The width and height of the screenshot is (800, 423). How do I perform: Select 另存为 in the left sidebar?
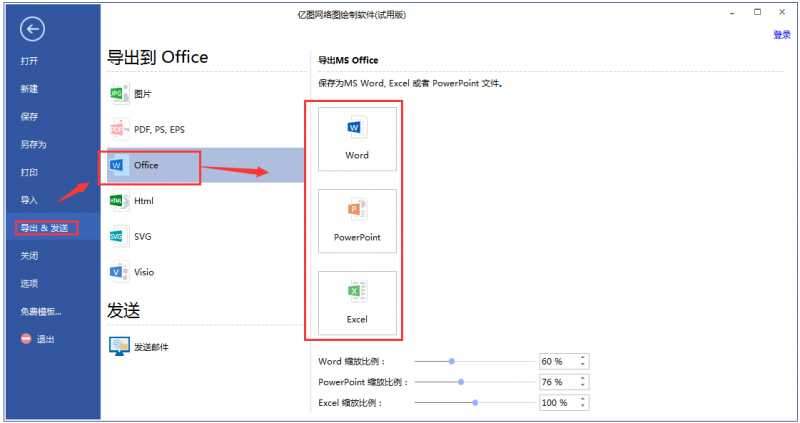tap(34, 144)
